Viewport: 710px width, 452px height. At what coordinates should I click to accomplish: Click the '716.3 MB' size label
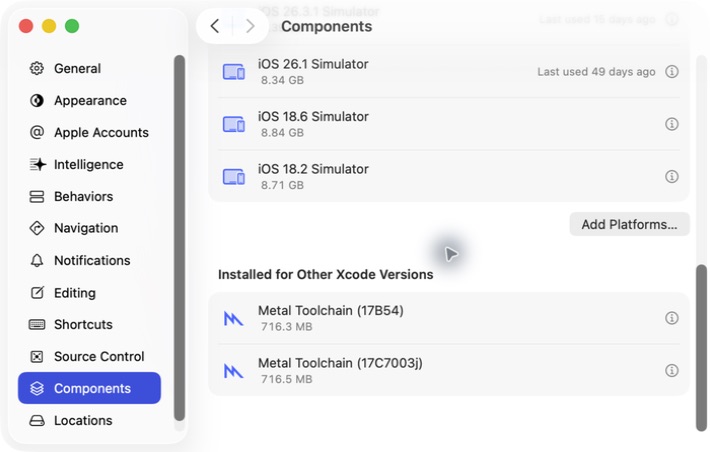click(x=287, y=327)
